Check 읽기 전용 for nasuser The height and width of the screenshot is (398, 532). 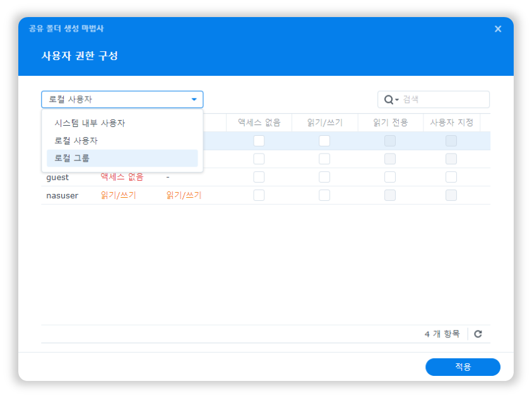(390, 195)
